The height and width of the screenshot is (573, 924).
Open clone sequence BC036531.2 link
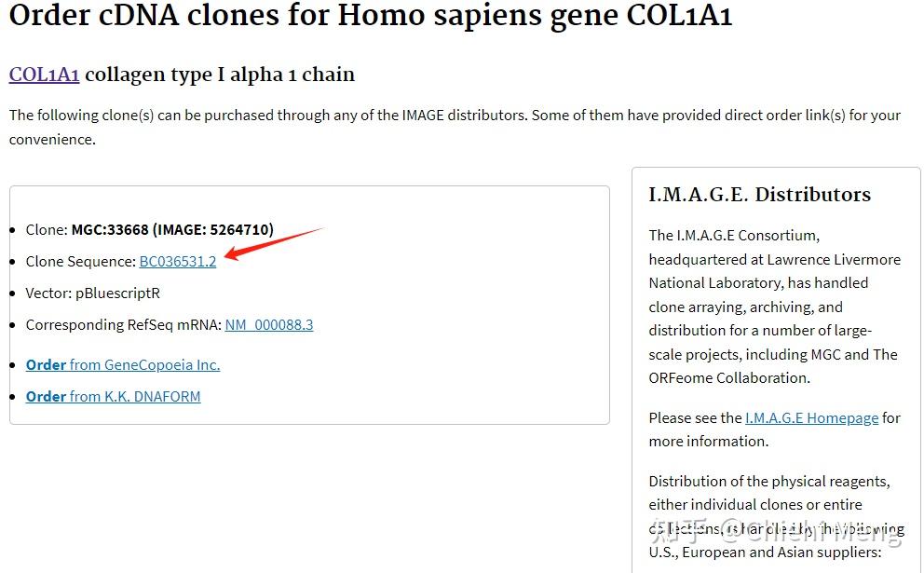coord(177,261)
